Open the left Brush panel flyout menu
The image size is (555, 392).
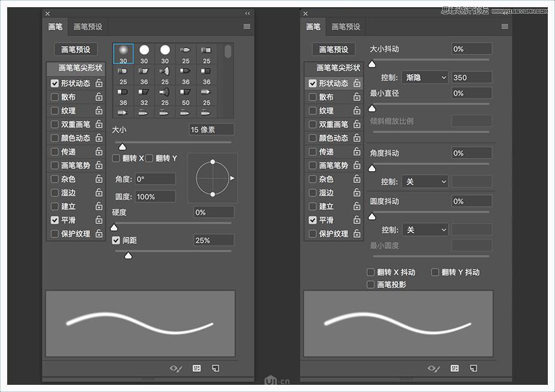(x=246, y=26)
